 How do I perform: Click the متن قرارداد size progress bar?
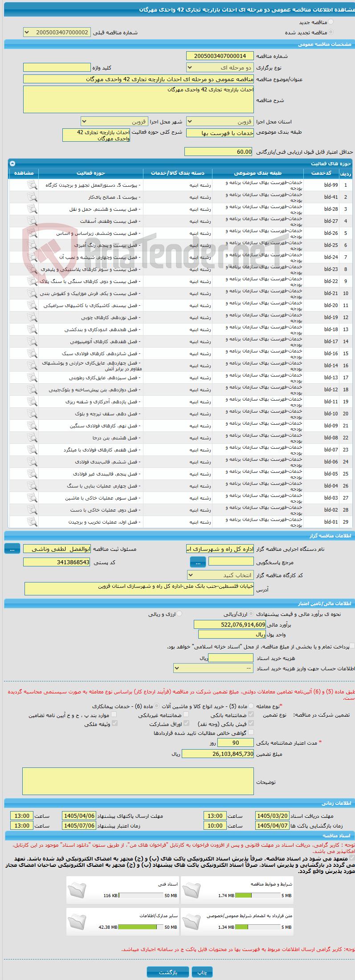point(258,927)
